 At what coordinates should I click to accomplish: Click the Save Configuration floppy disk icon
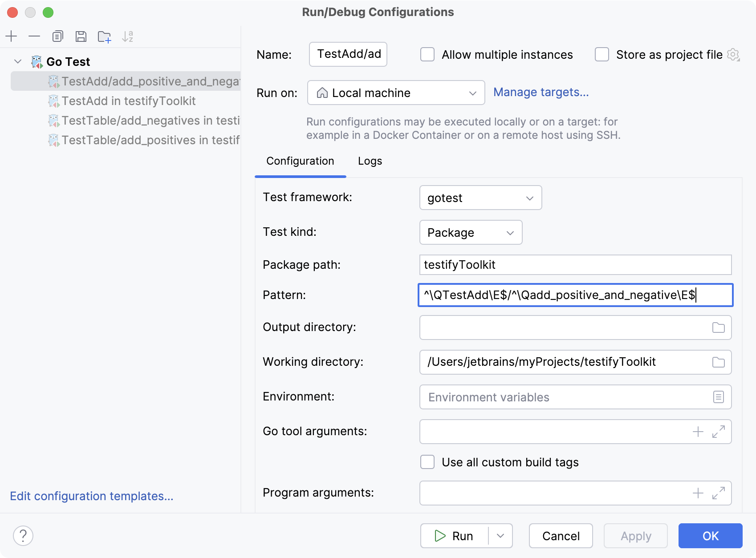coord(81,36)
